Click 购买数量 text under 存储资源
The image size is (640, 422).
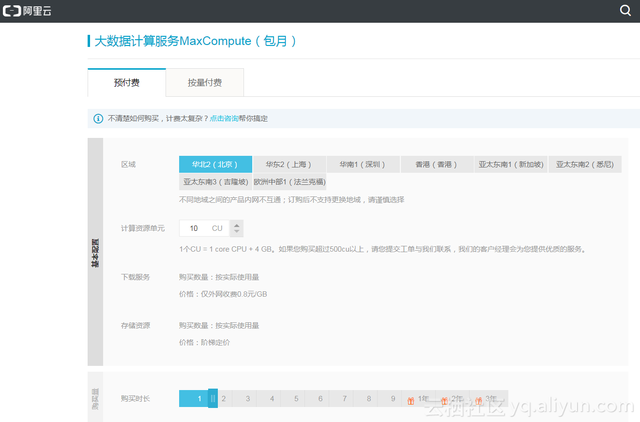219,326
